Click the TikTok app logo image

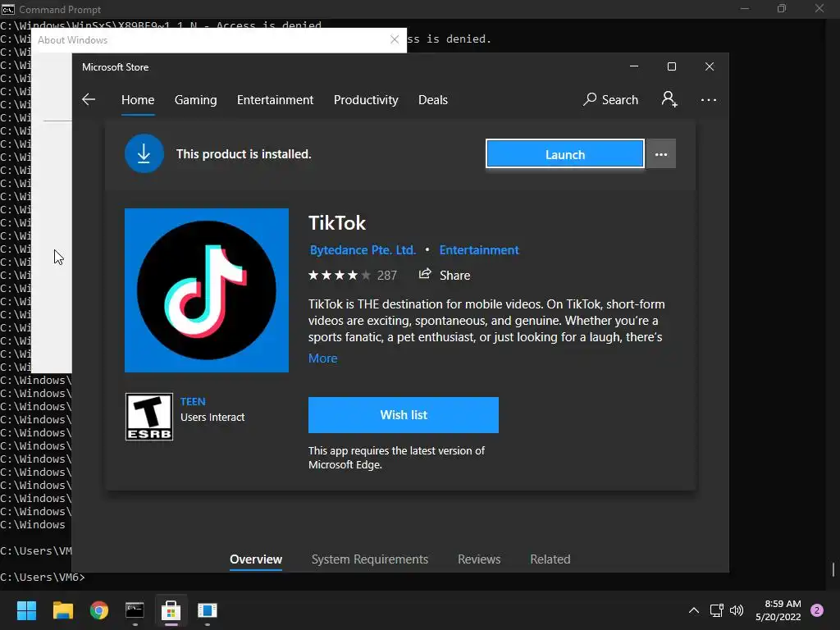[207, 290]
